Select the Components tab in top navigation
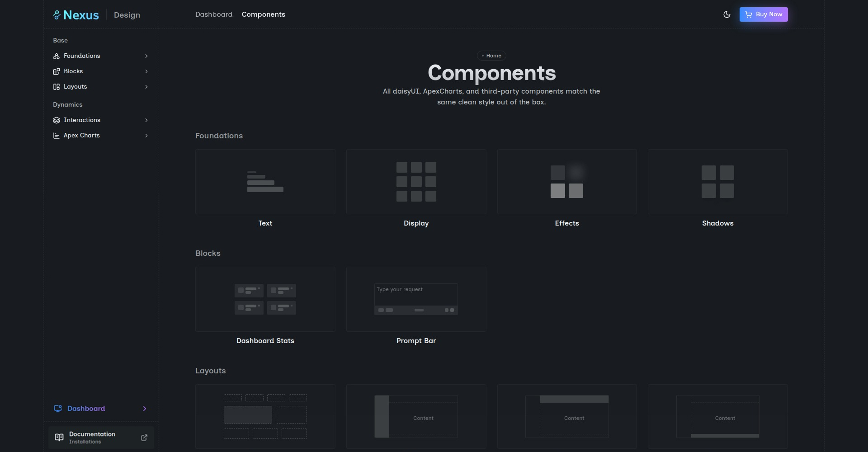 coord(263,14)
